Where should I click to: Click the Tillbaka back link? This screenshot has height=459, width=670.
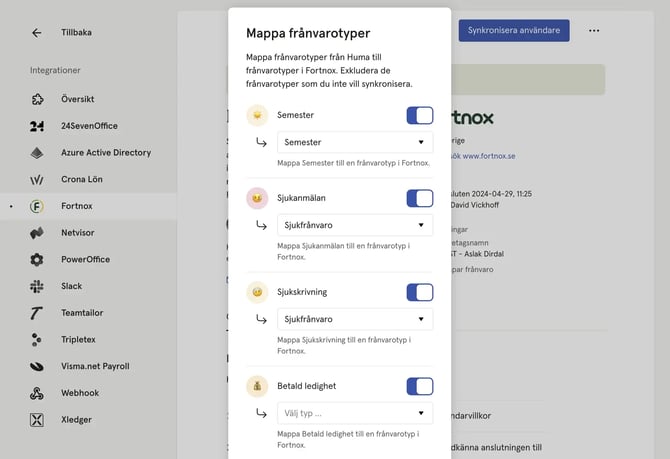(x=76, y=32)
